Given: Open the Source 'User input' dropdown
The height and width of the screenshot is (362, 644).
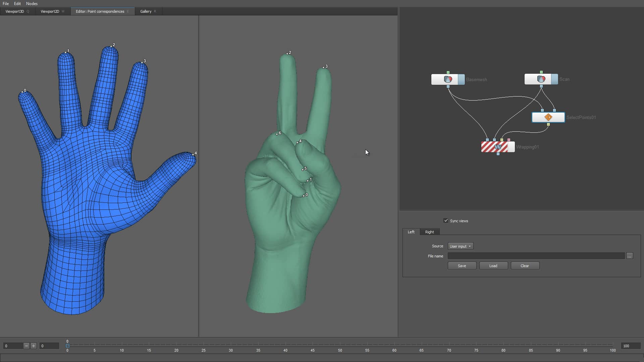Looking at the screenshot, I should (x=460, y=246).
